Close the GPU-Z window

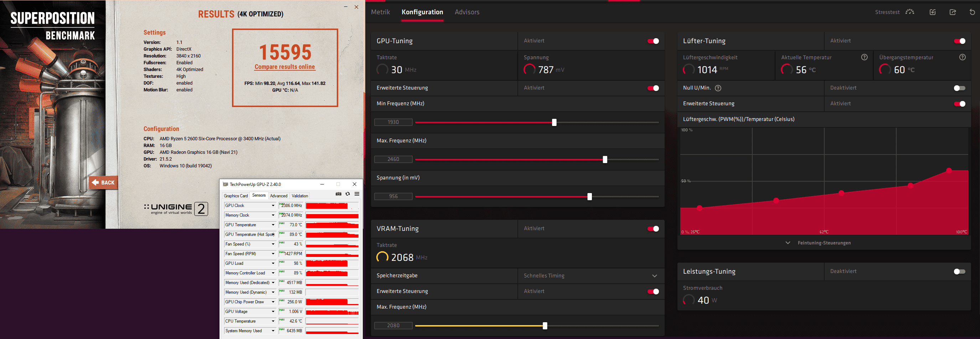tap(355, 184)
